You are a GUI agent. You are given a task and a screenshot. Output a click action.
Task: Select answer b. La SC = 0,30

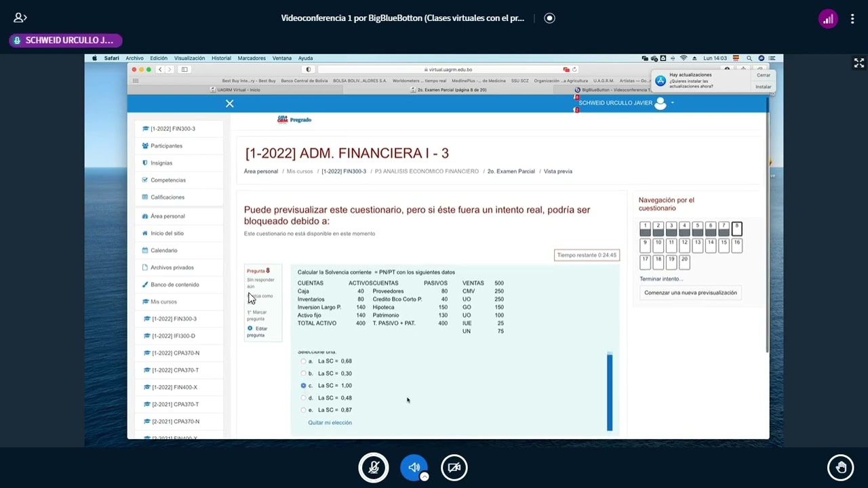point(303,373)
